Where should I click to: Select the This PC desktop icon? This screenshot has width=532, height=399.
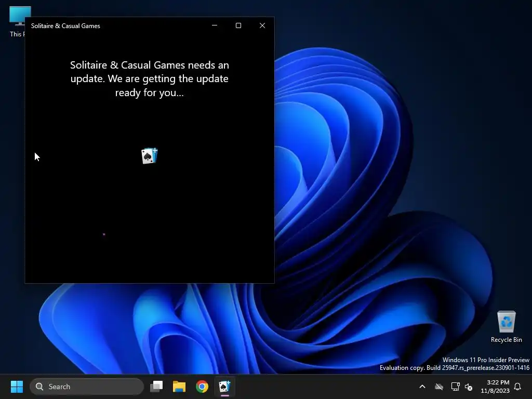[17, 22]
